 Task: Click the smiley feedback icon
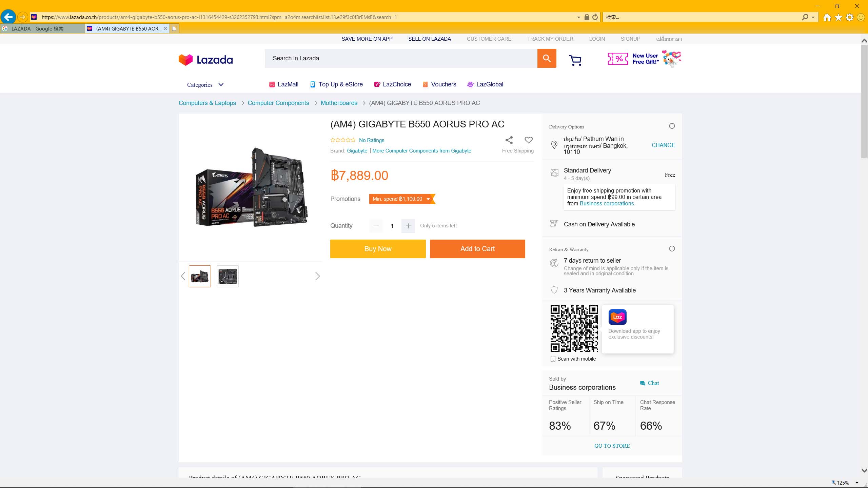[x=861, y=17]
